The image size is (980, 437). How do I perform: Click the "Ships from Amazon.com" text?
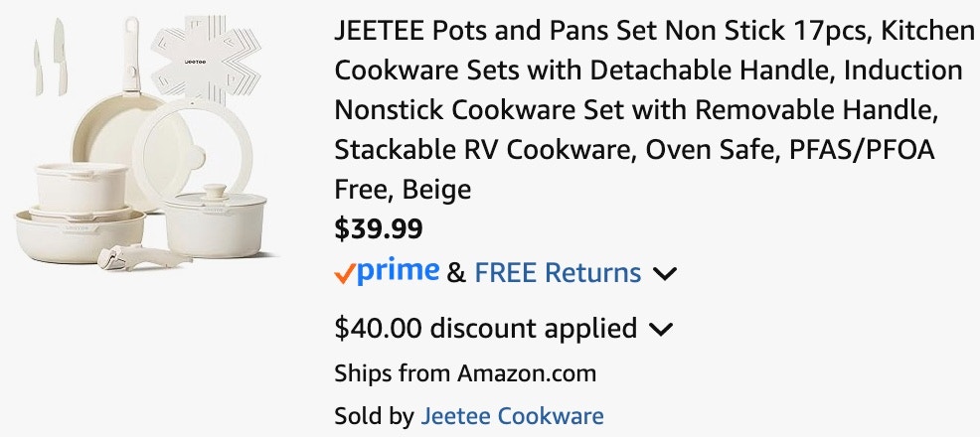pos(465,373)
